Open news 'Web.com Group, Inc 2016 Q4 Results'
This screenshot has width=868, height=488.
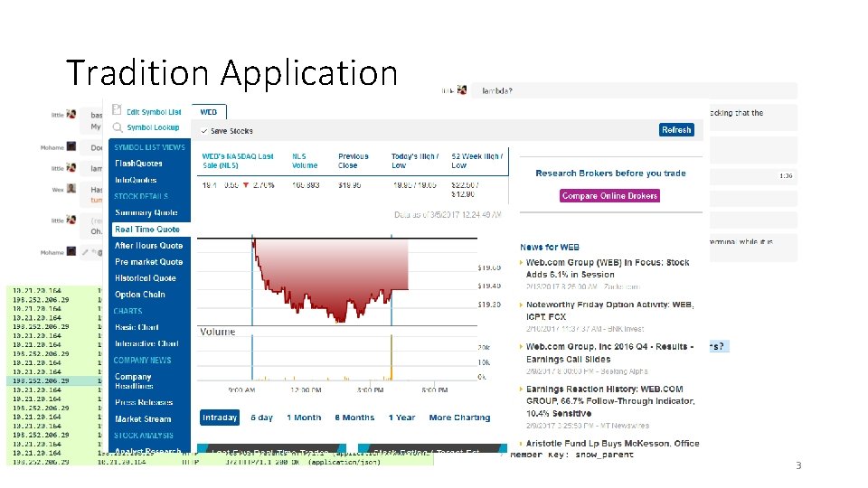pyautogui.click(x=609, y=352)
